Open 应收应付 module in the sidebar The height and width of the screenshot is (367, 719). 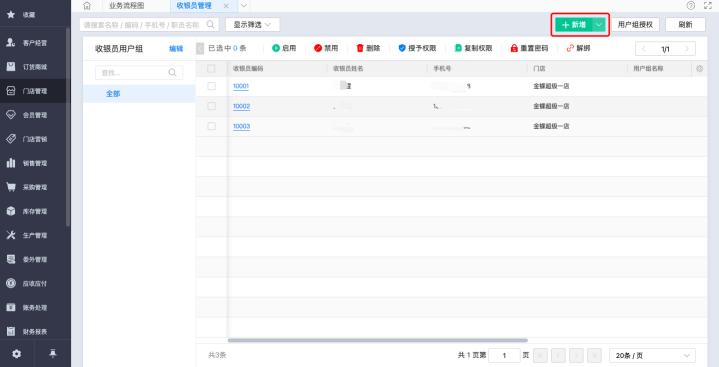pos(28,284)
